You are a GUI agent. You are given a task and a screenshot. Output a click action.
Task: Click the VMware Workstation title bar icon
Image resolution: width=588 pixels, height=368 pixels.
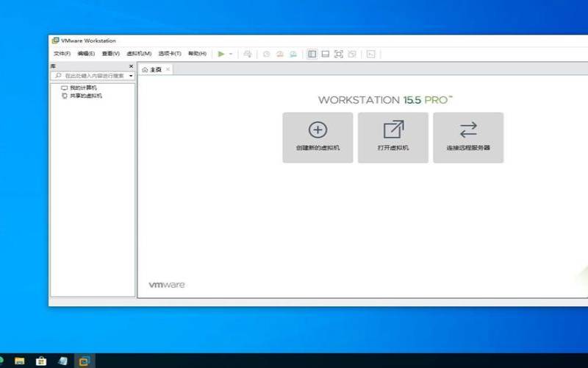(56, 40)
